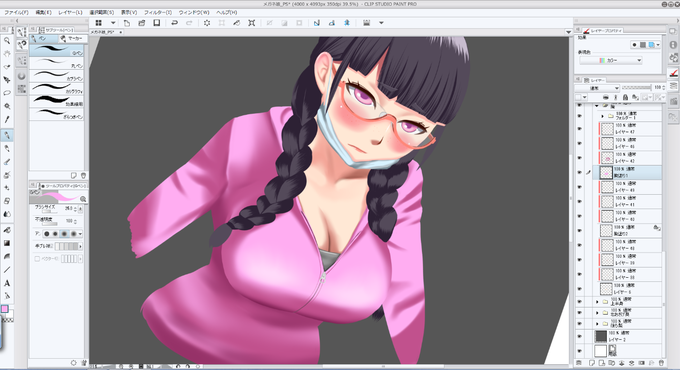Click the Snap to grid icon
Screen dimensions: 680x370
pyautogui.click(x=347, y=23)
